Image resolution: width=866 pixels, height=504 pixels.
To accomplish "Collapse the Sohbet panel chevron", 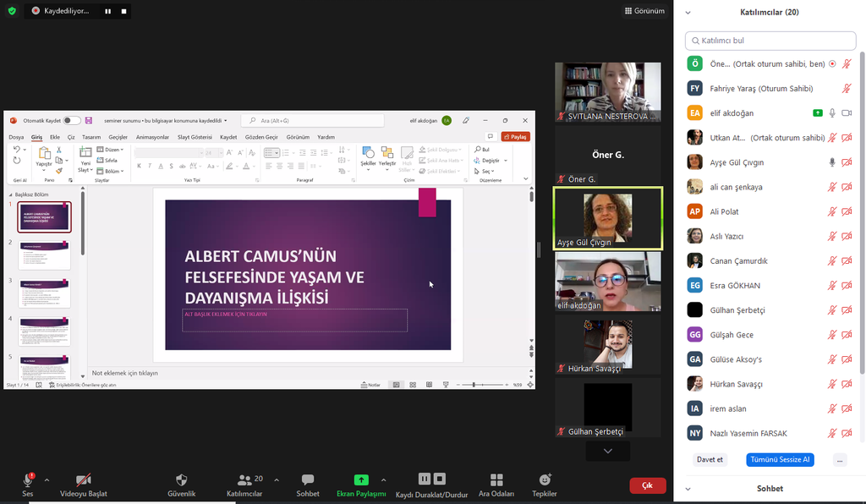I will point(688,489).
